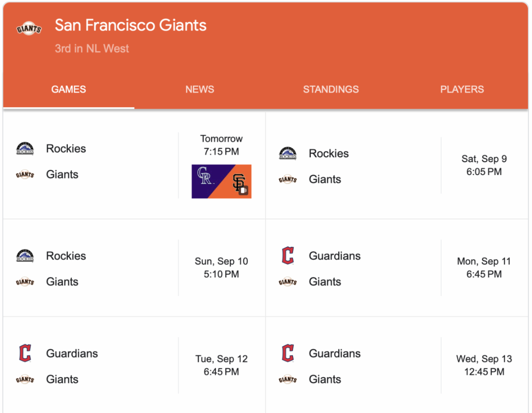The height and width of the screenshot is (413, 532).
Task: Select the Mon, Sep 11 6:45 PM game
Action: pyautogui.click(x=484, y=268)
